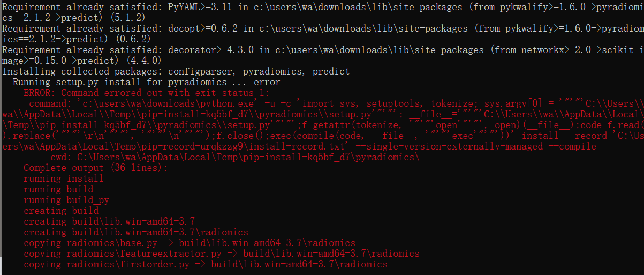Click the 'creating build' only line
This screenshot has height=275, width=644.
coord(60,211)
